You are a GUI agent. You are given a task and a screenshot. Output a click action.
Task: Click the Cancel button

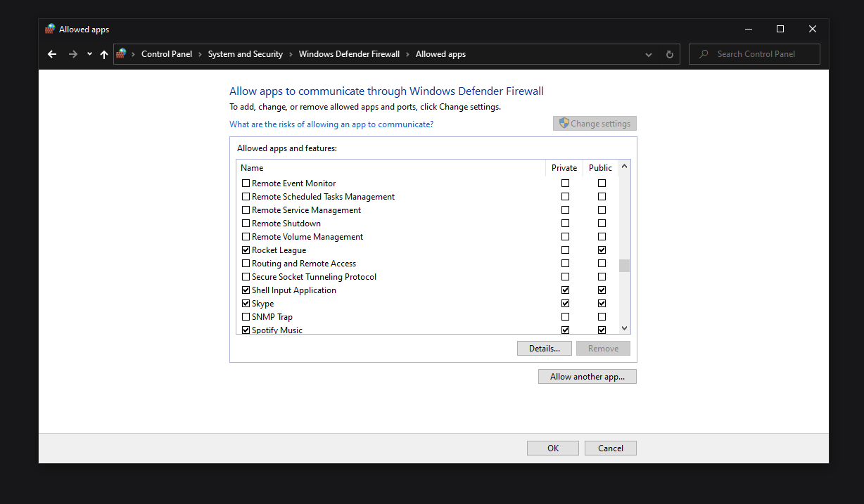coord(611,448)
